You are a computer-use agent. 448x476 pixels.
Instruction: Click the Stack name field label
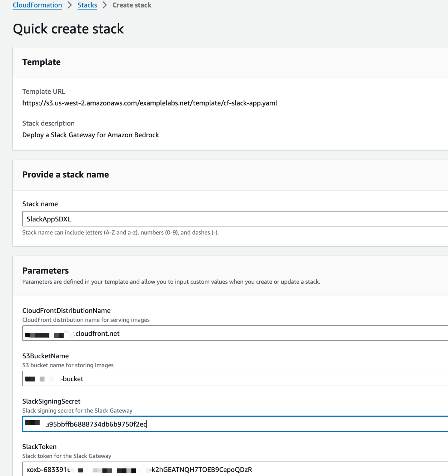click(40, 204)
